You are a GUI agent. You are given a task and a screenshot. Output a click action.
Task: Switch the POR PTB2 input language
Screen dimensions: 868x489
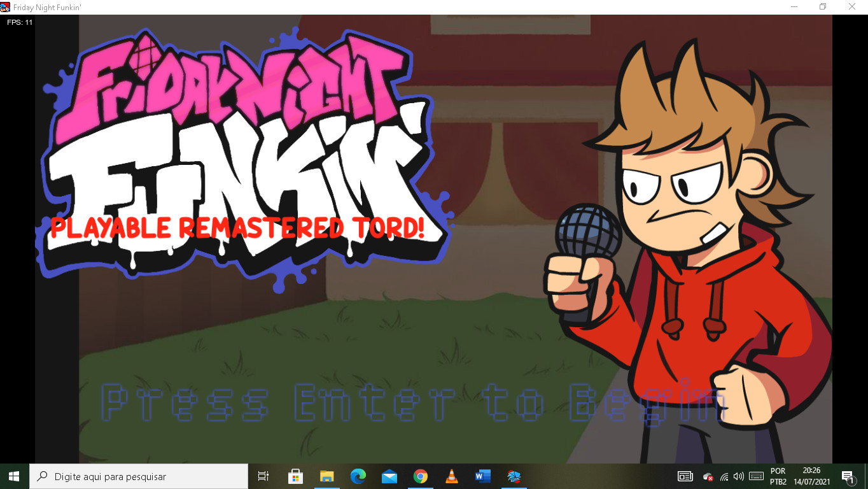(778, 476)
